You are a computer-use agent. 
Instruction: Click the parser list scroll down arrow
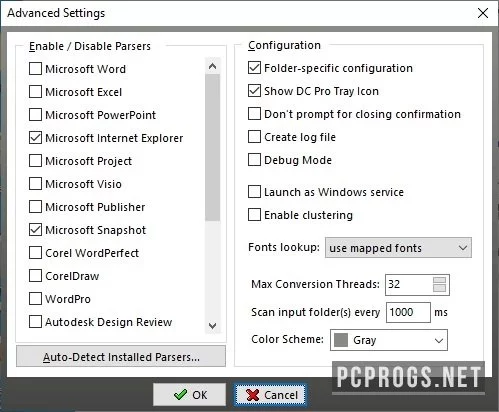tap(212, 326)
